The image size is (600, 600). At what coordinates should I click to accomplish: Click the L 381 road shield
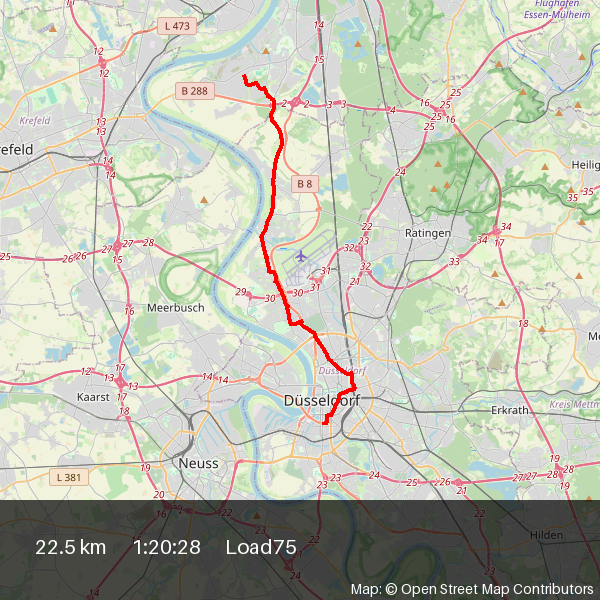[69, 477]
